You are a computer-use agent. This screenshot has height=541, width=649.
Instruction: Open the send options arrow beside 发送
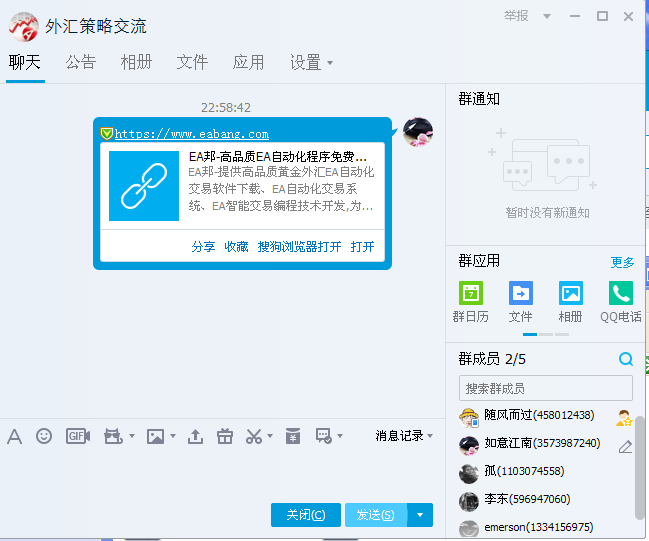point(420,515)
